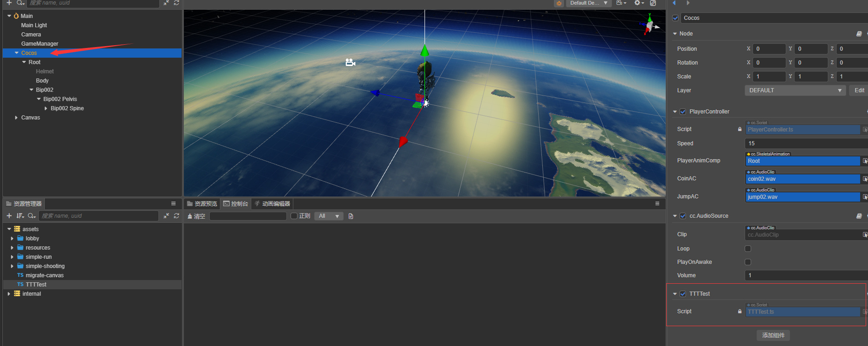Add a new node in hierarchy panel

(9, 3)
